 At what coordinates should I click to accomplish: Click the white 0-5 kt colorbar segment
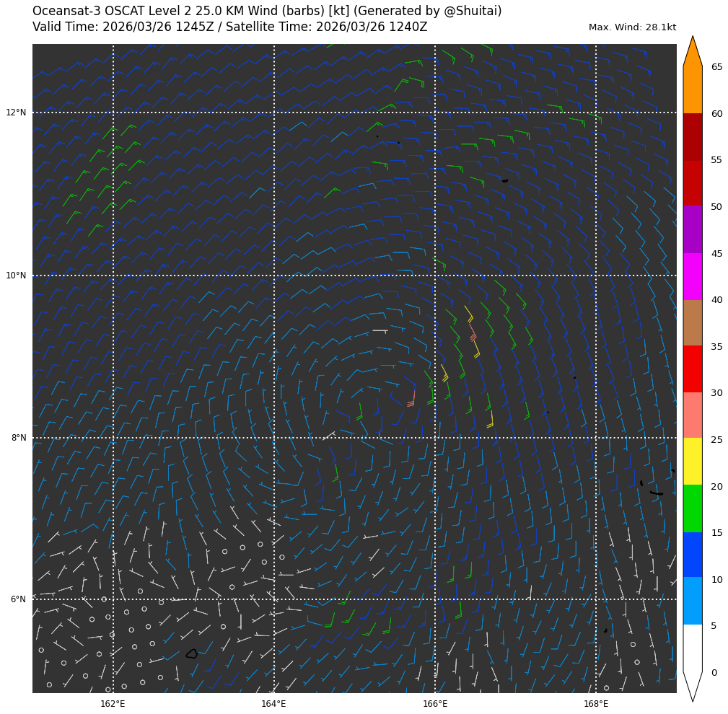pos(692,648)
